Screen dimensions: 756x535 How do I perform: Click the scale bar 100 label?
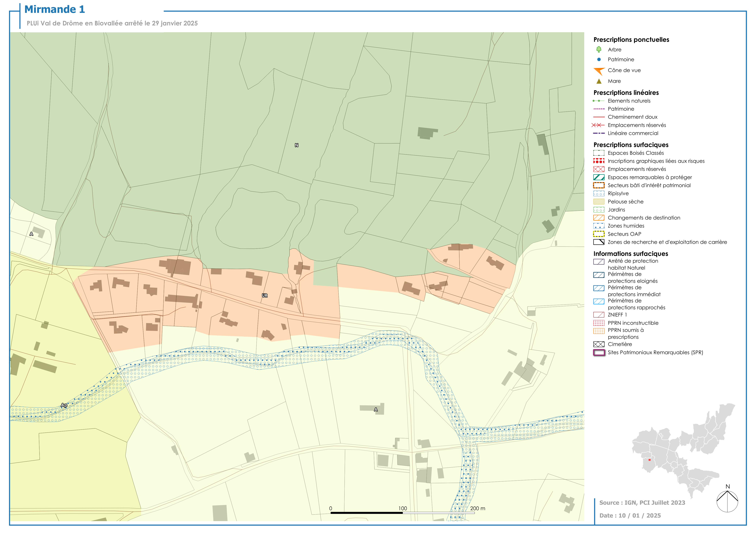pos(403,508)
